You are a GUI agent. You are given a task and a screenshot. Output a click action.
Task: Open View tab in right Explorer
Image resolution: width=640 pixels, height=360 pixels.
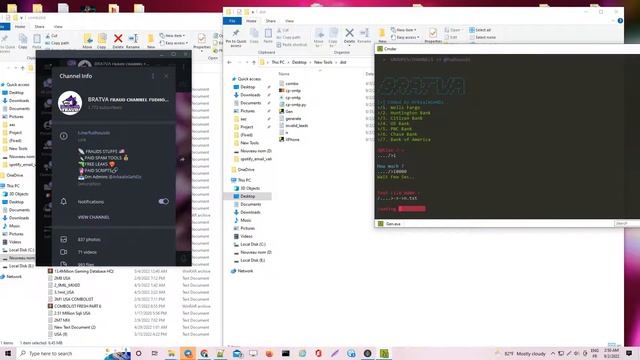point(289,21)
